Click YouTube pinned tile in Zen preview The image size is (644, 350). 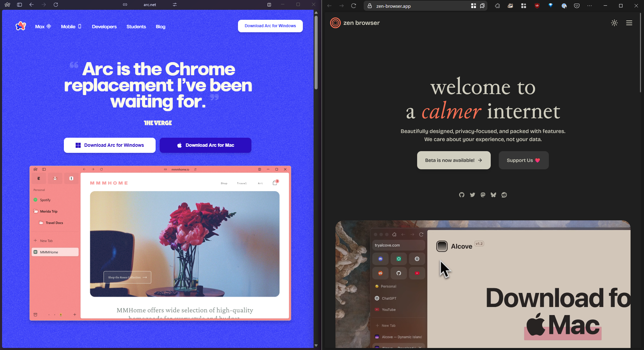point(417,273)
